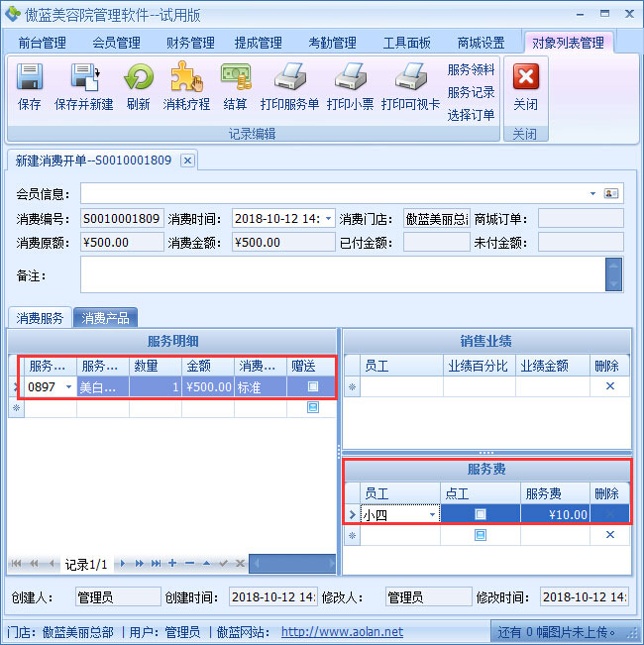Viewport: 644px width, 645px height.
Task: Select the 对象列表管理 ribbon tab
Action: pos(569,43)
